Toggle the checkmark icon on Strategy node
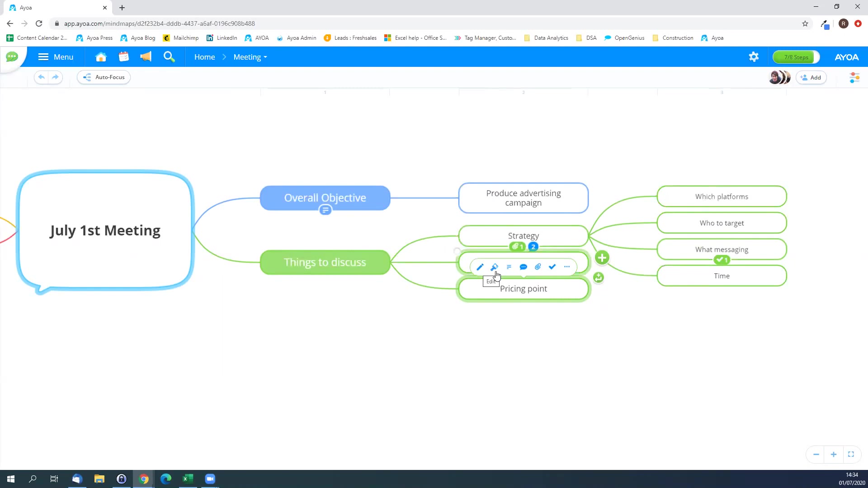The image size is (868, 488). pyautogui.click(x=552, y=266)
